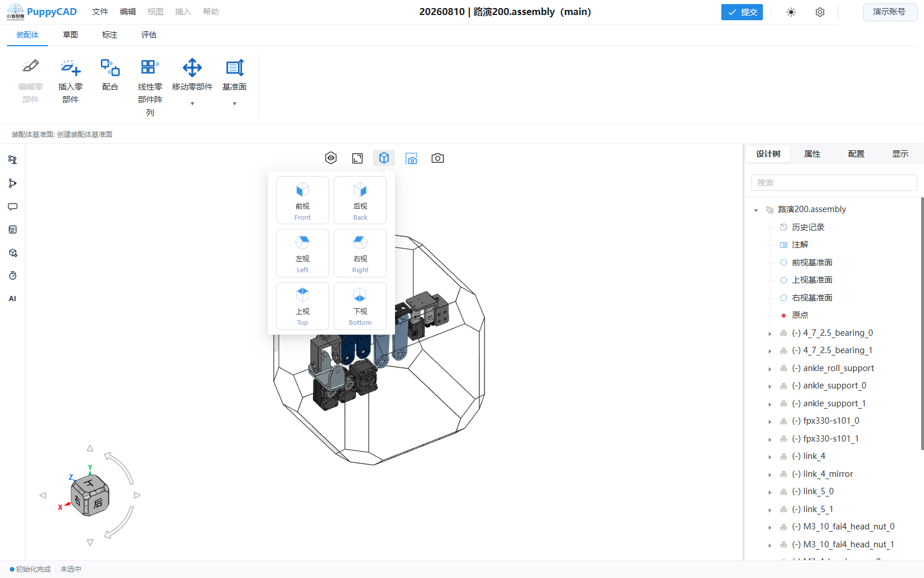This screenshot has width=924, height=578.
Task: Select 历史记录 in the design tree
Action: click(x=808, y=227)
